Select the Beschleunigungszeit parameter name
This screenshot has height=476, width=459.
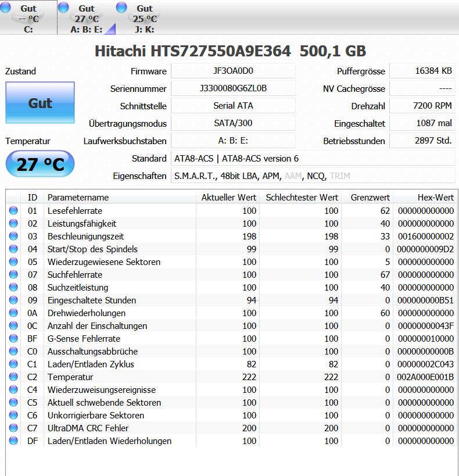[85, 236]
